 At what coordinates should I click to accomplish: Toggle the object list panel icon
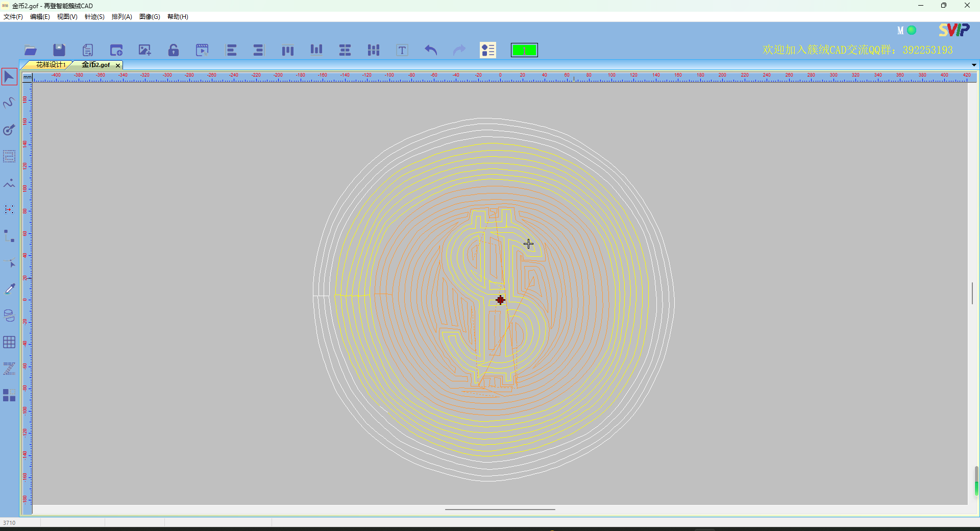tap(488, 50)
